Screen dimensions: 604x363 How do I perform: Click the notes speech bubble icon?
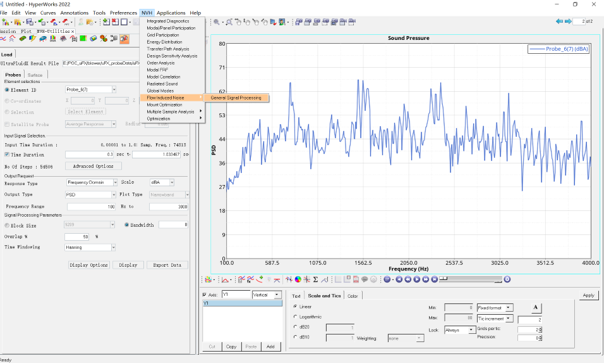(364, 279)
